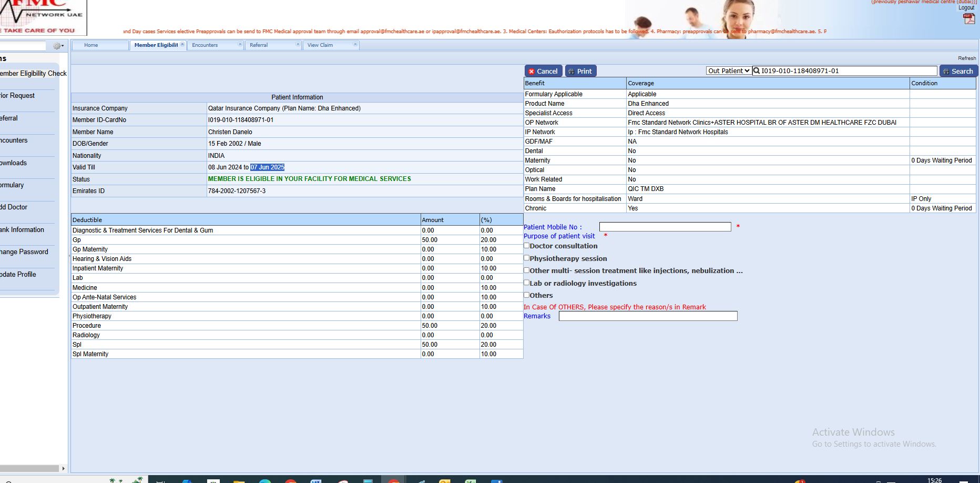Close the View Claim tab with x icon
This screenshot has width=980, height=483.
coord(355,45)
